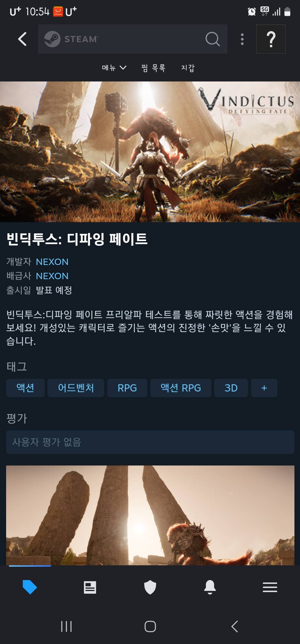This screenshot has height=644, width=300.
Task: Open the News tab icon
Action: click(x=90, y=587)
